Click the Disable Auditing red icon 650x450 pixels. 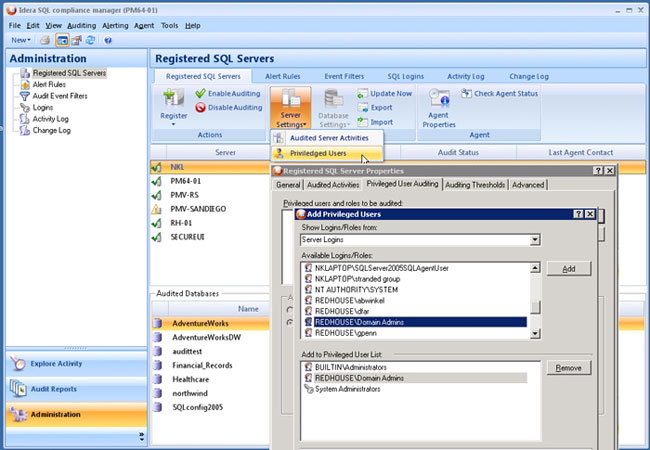point(201,108)
